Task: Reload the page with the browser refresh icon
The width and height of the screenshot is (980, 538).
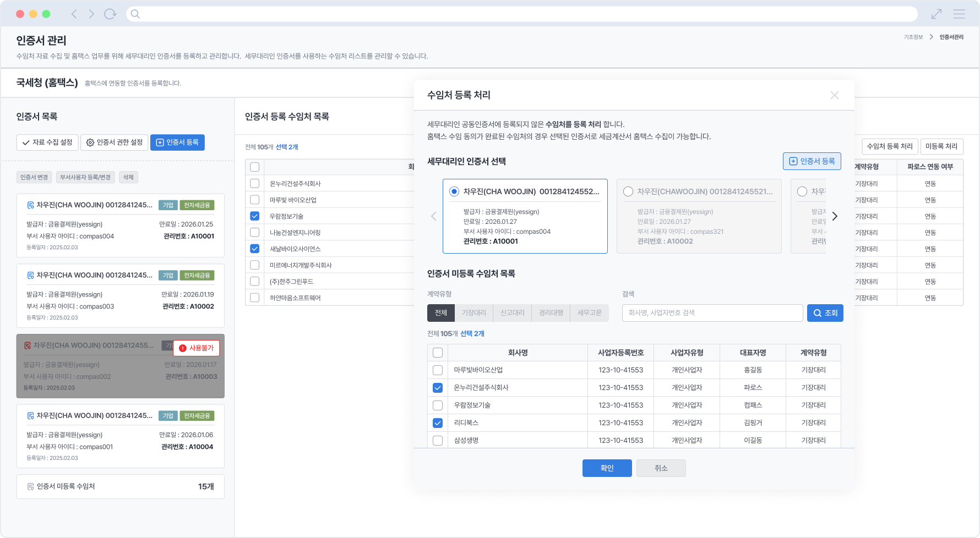Action: point(110,14)
